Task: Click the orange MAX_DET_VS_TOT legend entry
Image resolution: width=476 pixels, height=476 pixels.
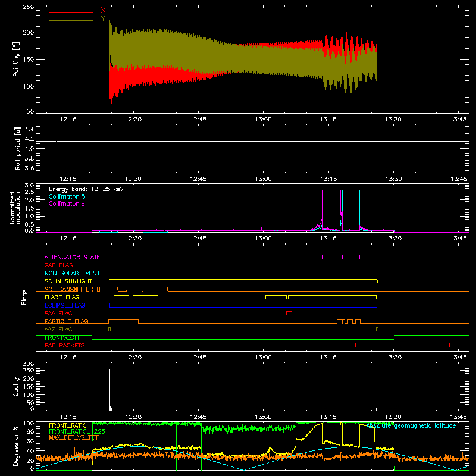Action: pos(74,437)
